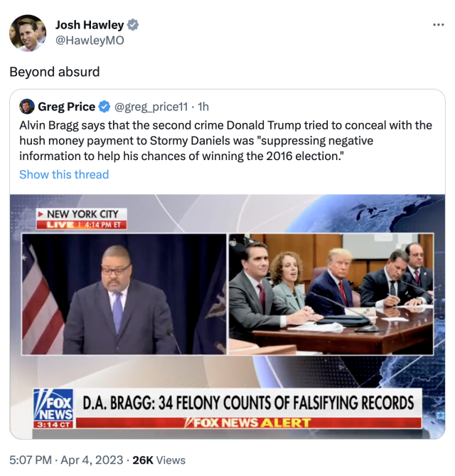This screenshot has width=455, height=476.
Task: Click Greg Price's blue verified checkmark
Action: (105, 107)
